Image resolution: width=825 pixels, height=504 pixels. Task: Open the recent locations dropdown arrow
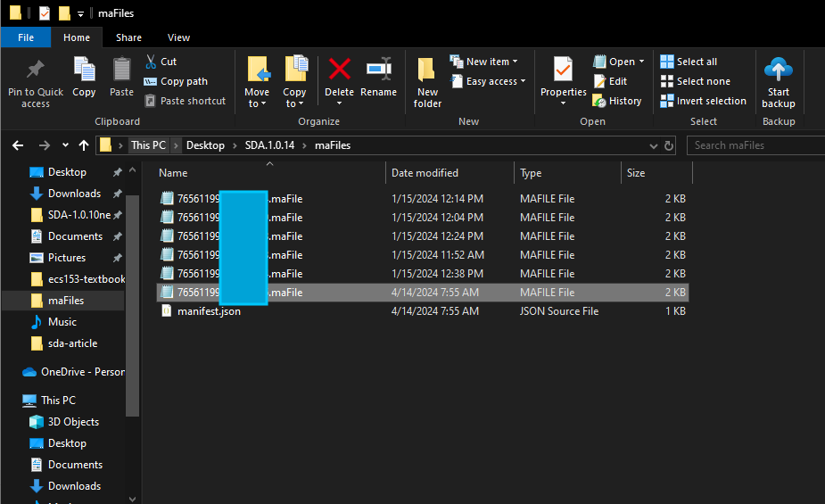(65, 145)
